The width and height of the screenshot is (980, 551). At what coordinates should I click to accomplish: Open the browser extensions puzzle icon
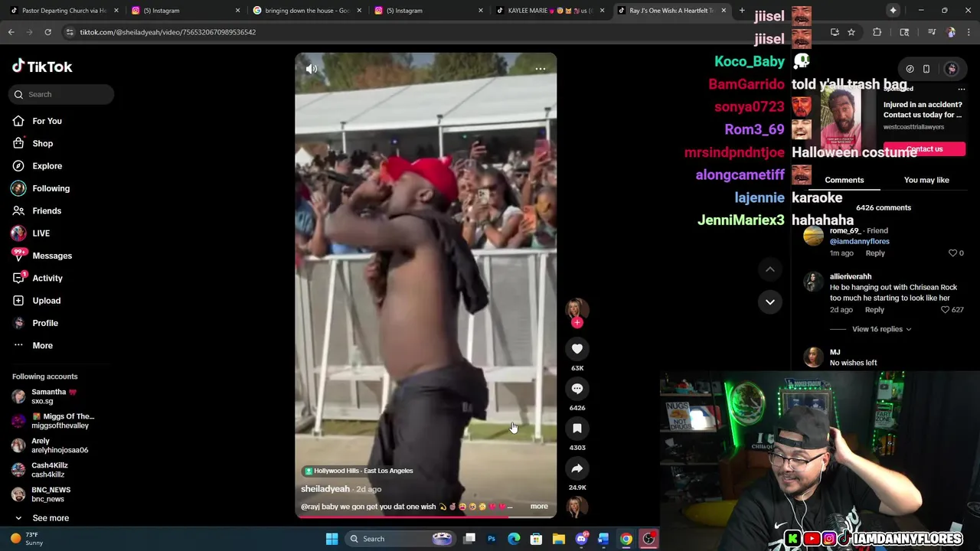coord(877,32)
